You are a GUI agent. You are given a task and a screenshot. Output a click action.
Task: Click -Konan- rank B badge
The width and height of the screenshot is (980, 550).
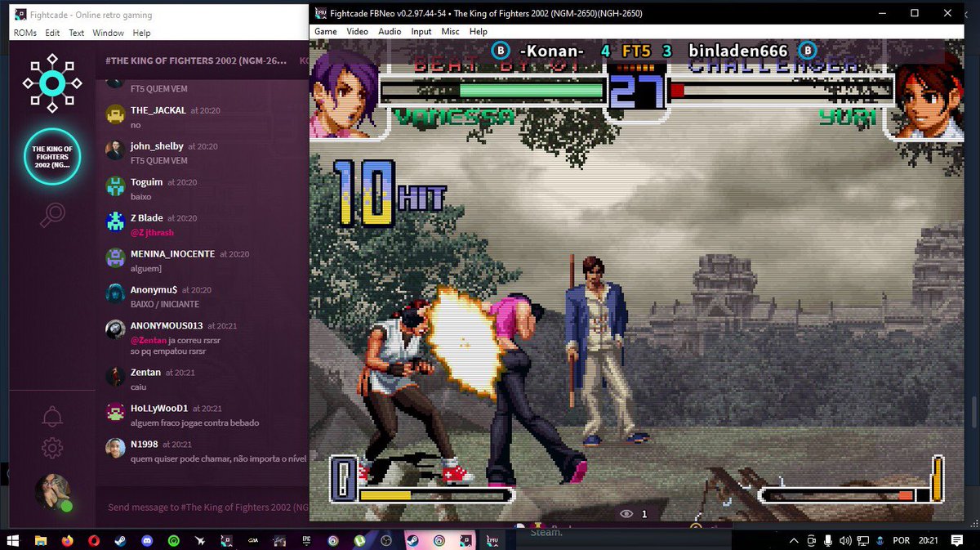coord(501,51)
